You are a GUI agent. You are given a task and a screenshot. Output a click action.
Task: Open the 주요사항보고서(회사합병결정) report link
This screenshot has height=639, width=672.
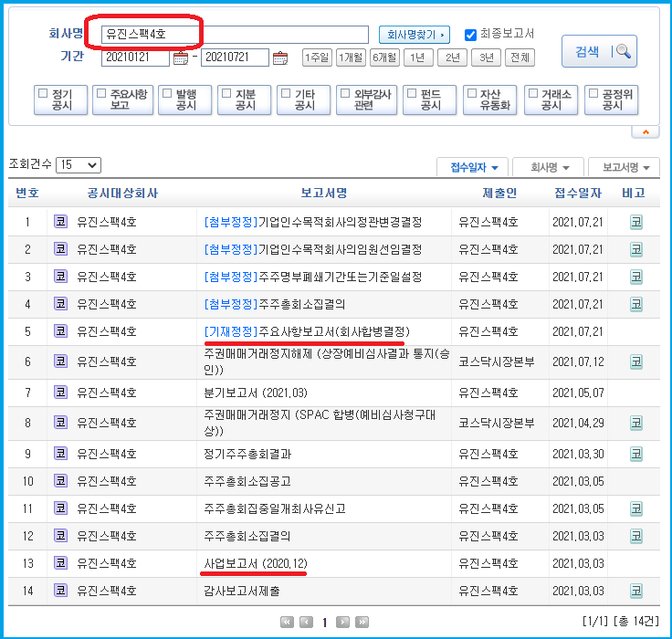coord(307,331)
